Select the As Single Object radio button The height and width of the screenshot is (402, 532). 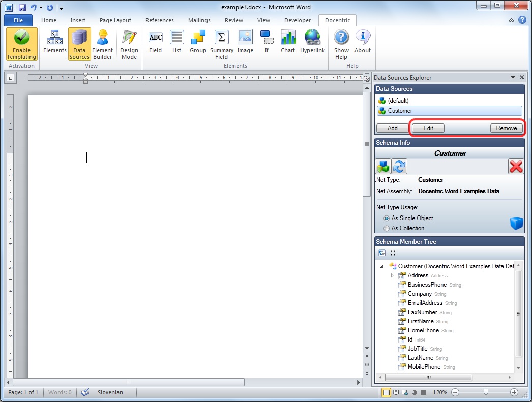387,219
